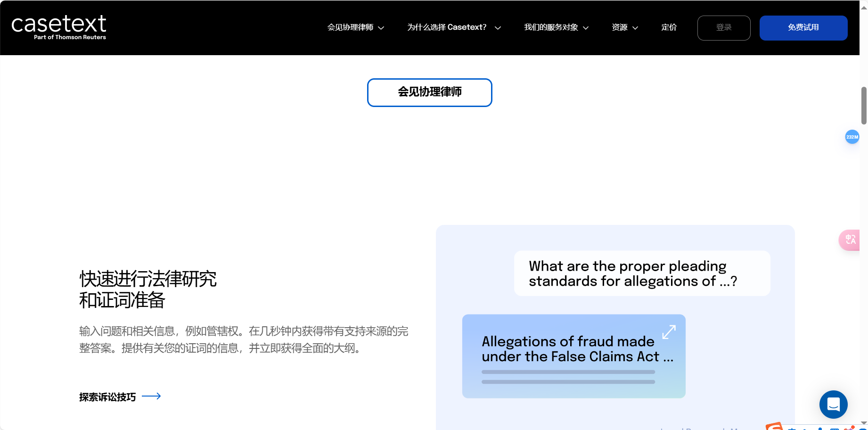868x430 pixels.
Task: Follow the 探索诉讼技巧 link
Action: (107, 397)
